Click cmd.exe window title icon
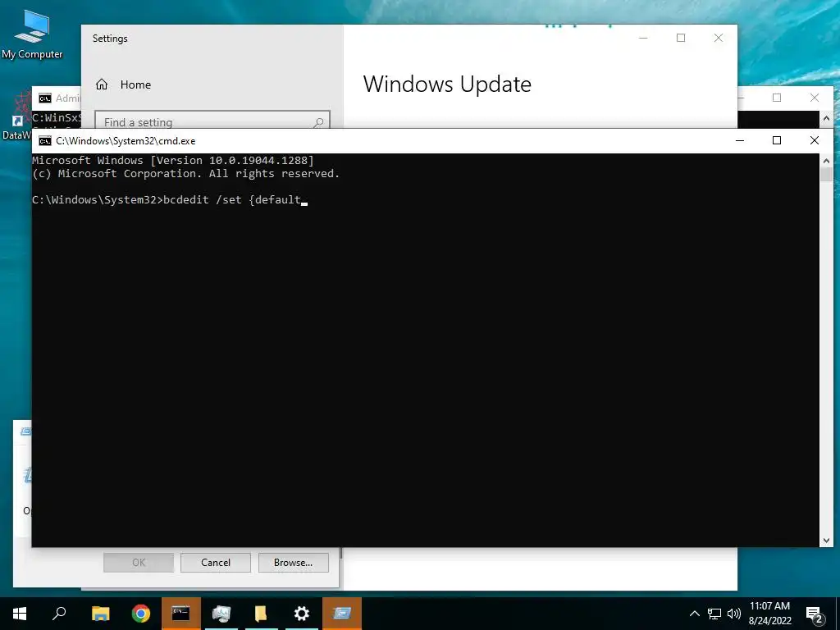Image resolution: width=840 pixels, height=630 pixels. click(x=45, y=141)
